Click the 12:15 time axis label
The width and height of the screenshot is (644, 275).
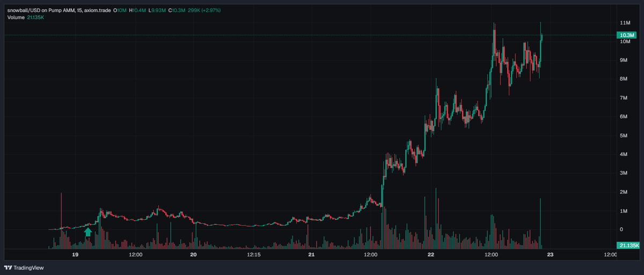point(253,255)
